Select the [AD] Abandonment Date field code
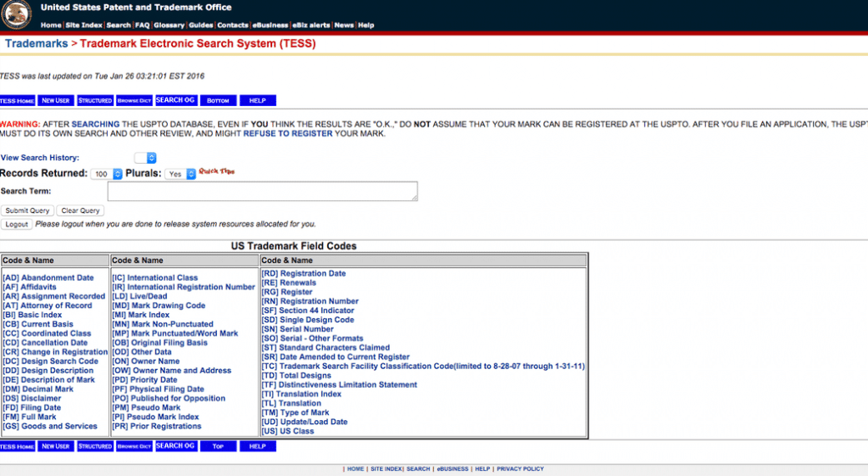868x476 pixels. (x=48, y=278)
